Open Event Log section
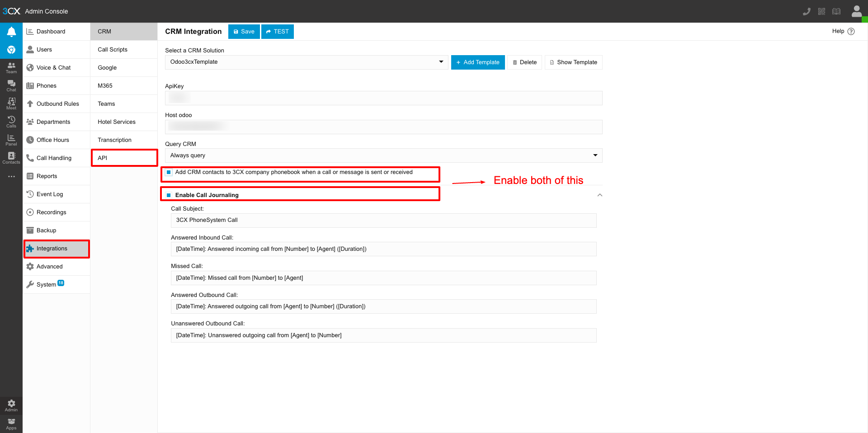 pyautogui.click(x=57, y=194)
